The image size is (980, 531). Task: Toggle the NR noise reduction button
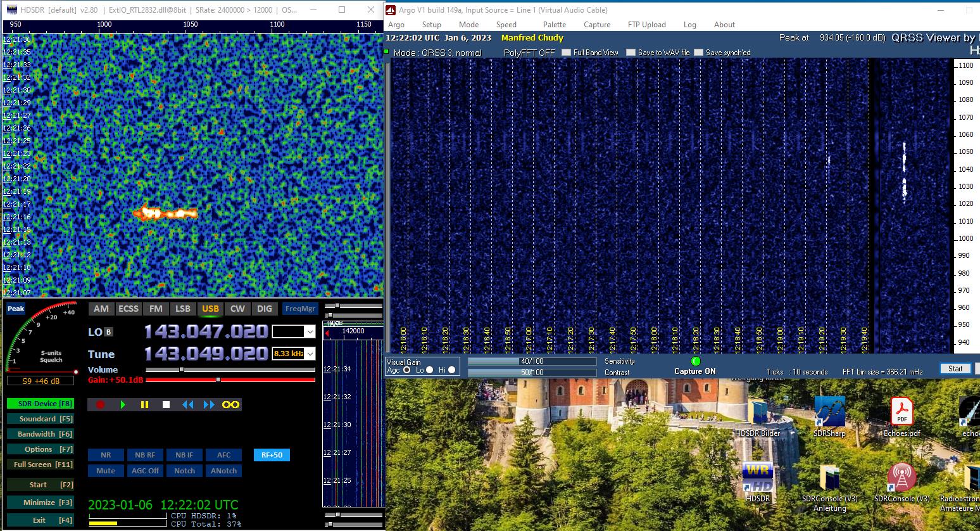click(106, 455)
